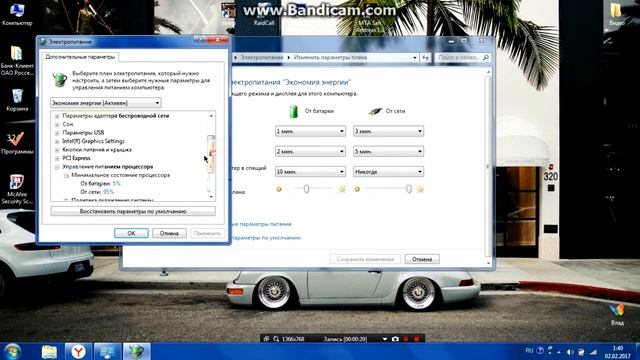640x360 pixels.
Task: Click the battery power tray icon
Action: (581, 352)
